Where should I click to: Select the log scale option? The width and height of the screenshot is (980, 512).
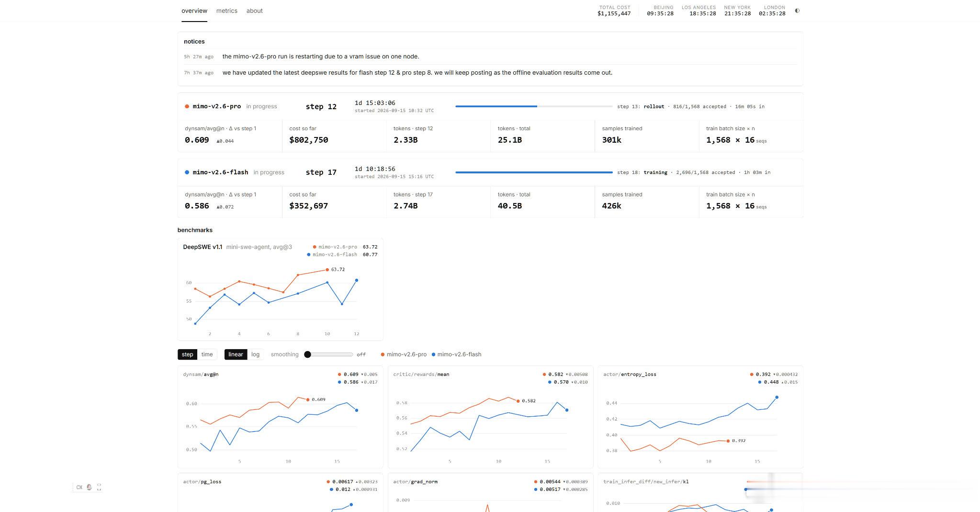point(255,354)
